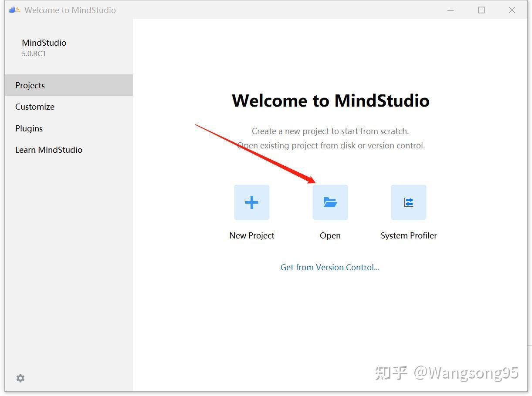
Task: Maximize the Welcome to MindStudio window
Action: pyautogui.click(x=481, y=10)
